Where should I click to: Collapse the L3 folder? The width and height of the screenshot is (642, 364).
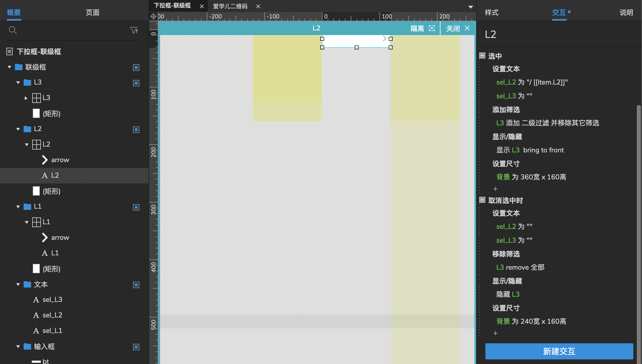click(x=18, y=83)
